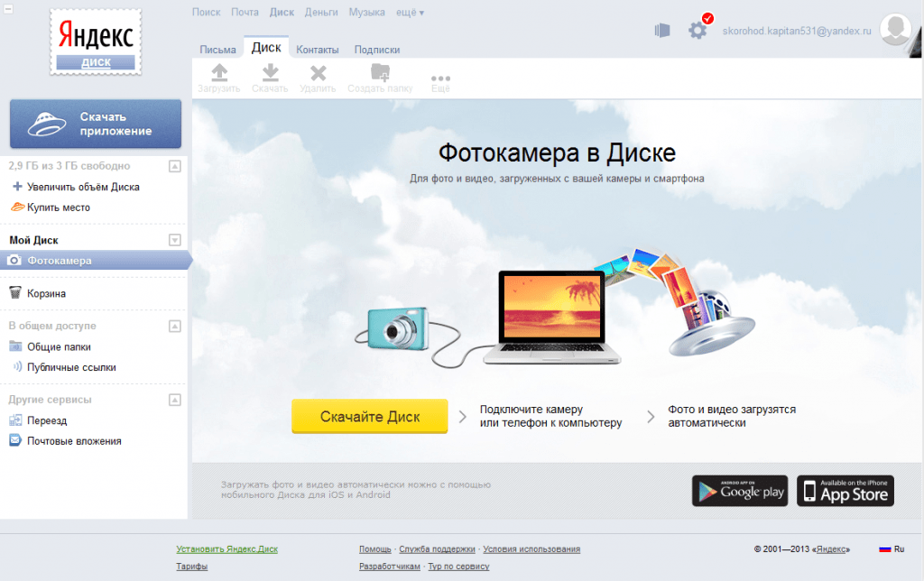Click the broadcast icon beside Публичные ссылки
924x581 pixels.
click(17, 366)
